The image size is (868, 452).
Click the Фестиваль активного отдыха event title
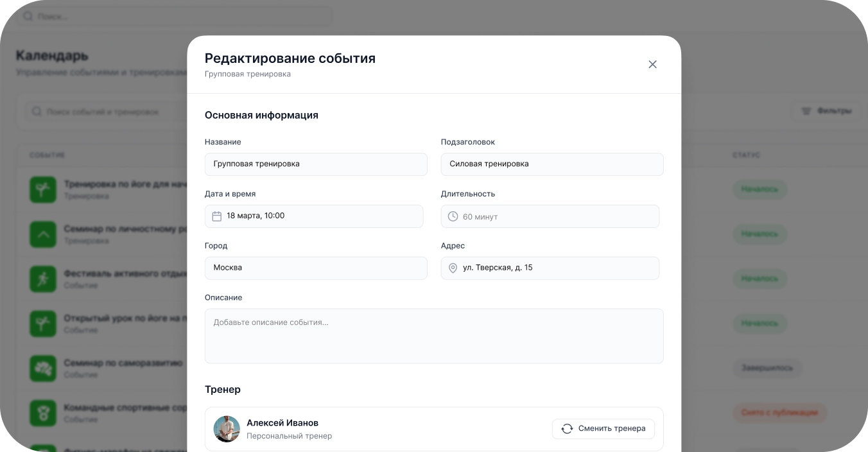tap(125, 274)
